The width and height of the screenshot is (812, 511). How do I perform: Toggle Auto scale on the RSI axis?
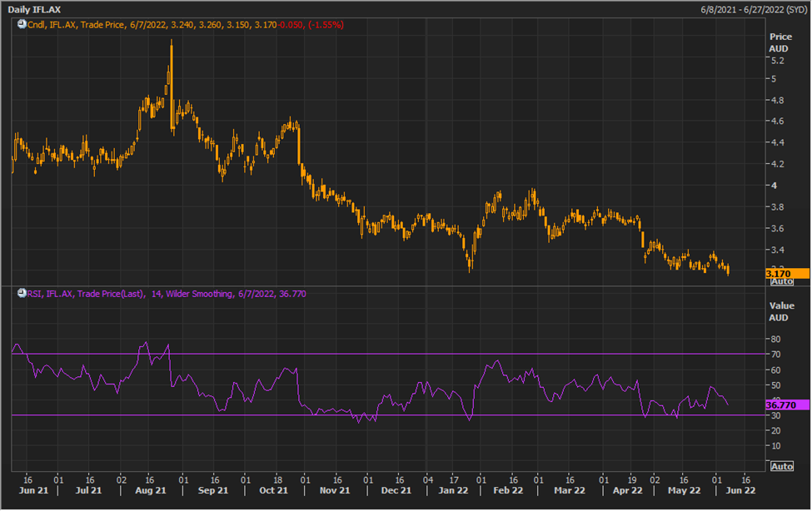[781, 466]
